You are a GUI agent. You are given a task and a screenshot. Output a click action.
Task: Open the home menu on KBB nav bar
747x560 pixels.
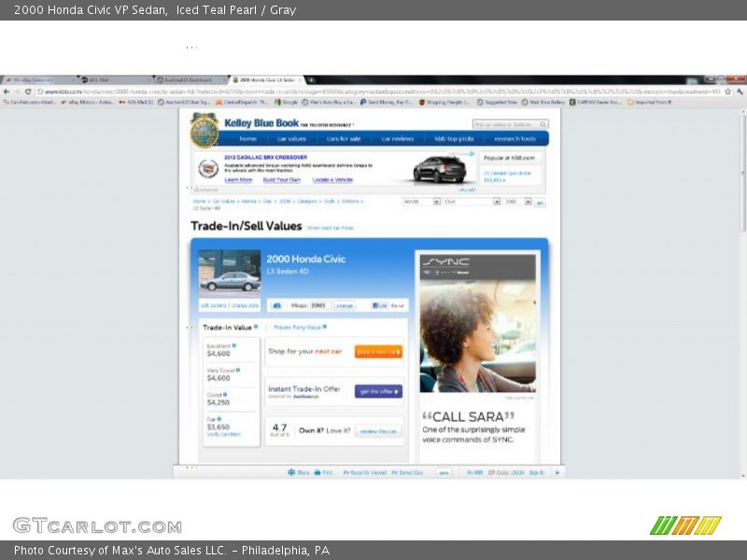click(x=247, y=138)
